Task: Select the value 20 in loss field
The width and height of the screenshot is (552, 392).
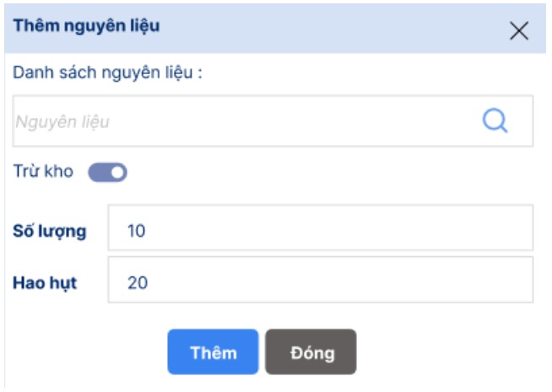Action: [x=137, y=282]
